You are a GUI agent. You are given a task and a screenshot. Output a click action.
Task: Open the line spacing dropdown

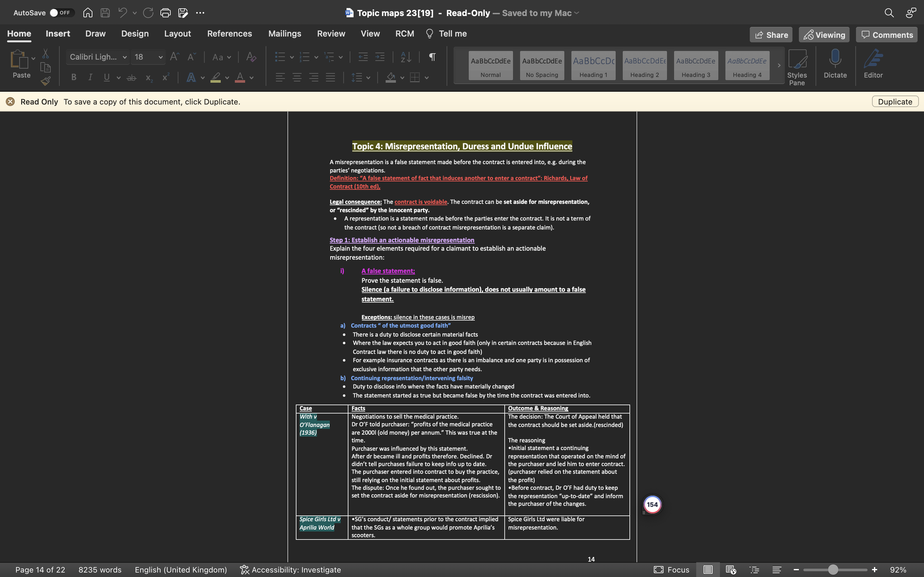[x=367, y=78]
